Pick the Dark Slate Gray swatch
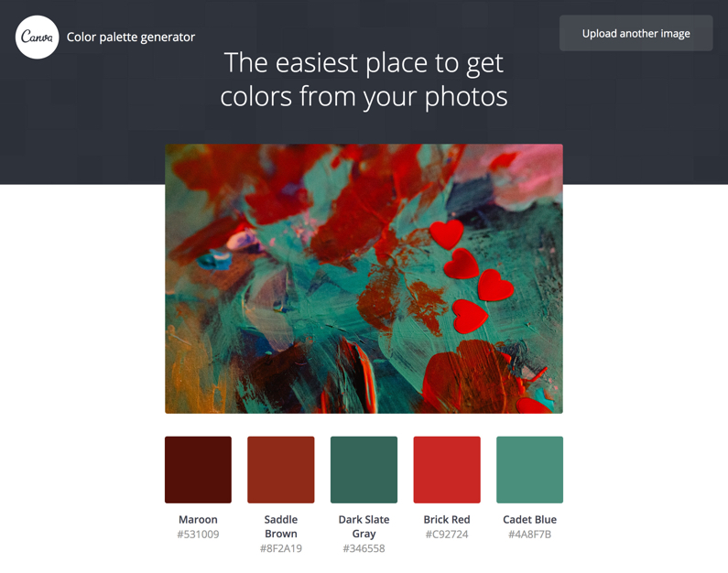This screenshot has width=728, height=573. click(x=364, y=470)
